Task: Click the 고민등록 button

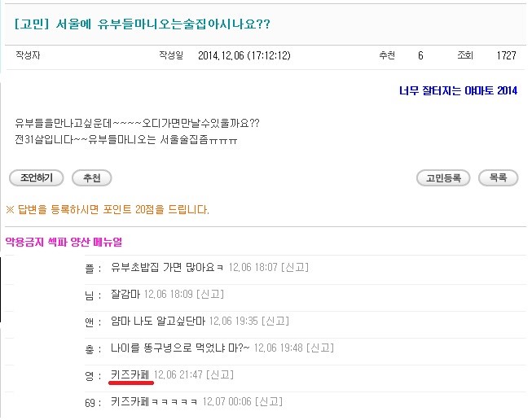Action: tap(442, 177)
